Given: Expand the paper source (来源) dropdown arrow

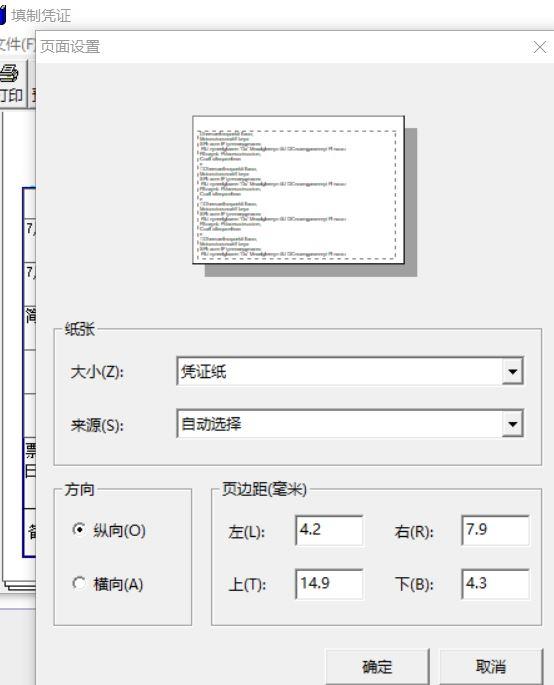Looking at the screenshot, I should 512,424.
